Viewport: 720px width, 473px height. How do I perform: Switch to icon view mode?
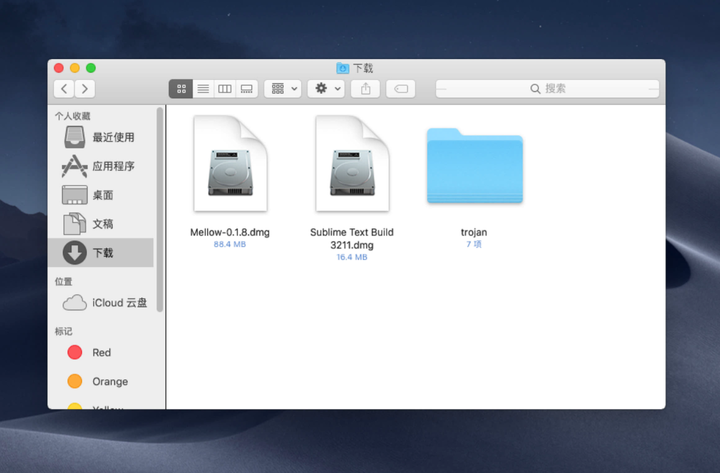click(x=181, y=89)
